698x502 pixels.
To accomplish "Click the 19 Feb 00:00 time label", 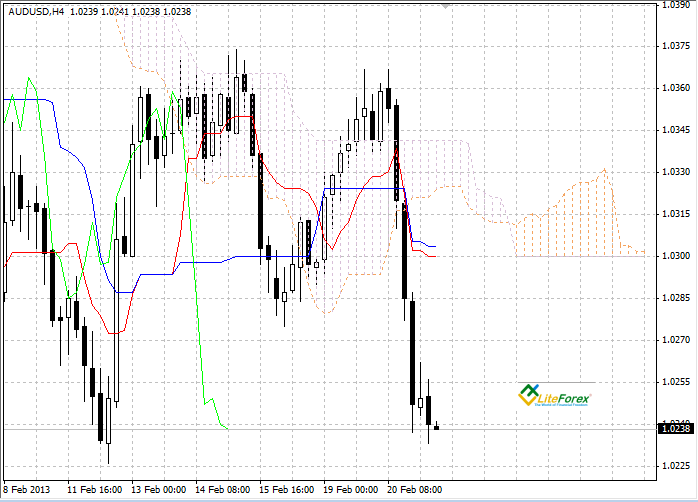I will pyautogui.click(x=351, y=490).
